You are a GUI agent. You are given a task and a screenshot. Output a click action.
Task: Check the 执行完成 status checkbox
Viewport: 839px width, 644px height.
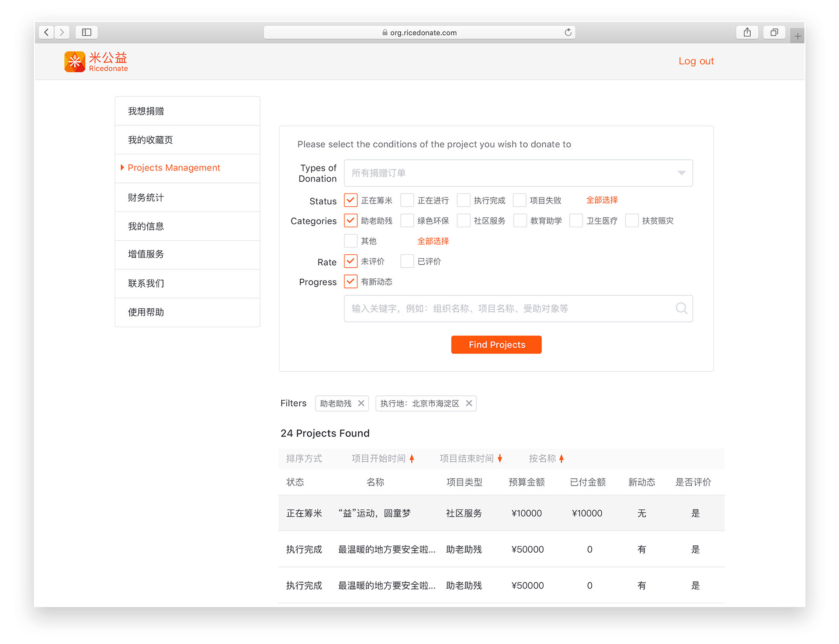(463, 200)
